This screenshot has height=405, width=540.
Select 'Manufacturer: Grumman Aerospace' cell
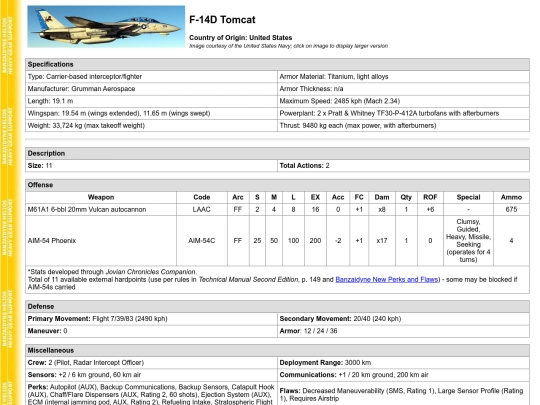click(x=151, y=89)
